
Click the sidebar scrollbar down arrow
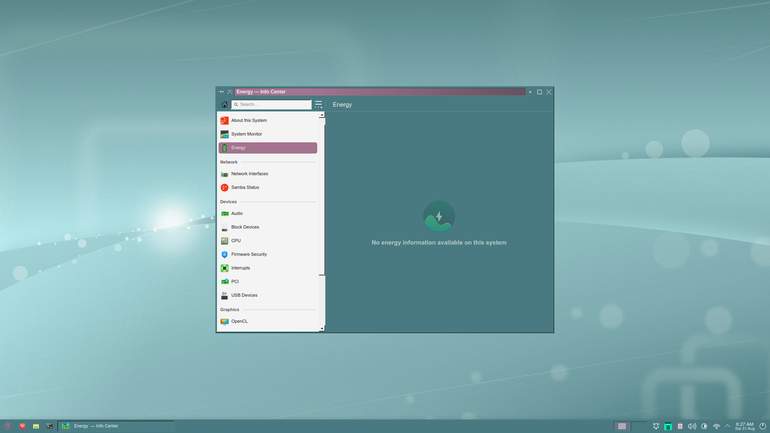322,328
